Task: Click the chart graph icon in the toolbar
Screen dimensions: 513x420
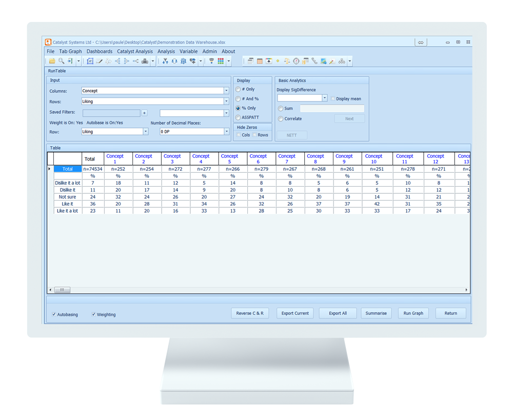Action: coord(90,61)
